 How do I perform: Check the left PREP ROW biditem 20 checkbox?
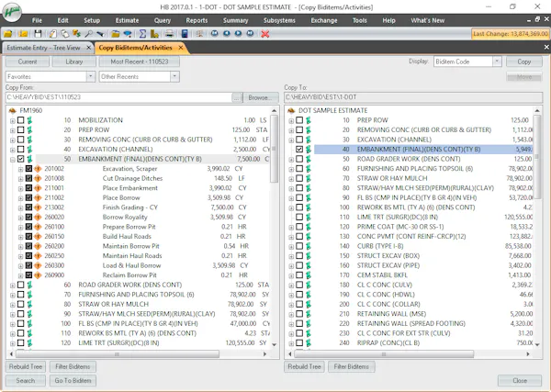pyautogui.click(x=21, y=130)
